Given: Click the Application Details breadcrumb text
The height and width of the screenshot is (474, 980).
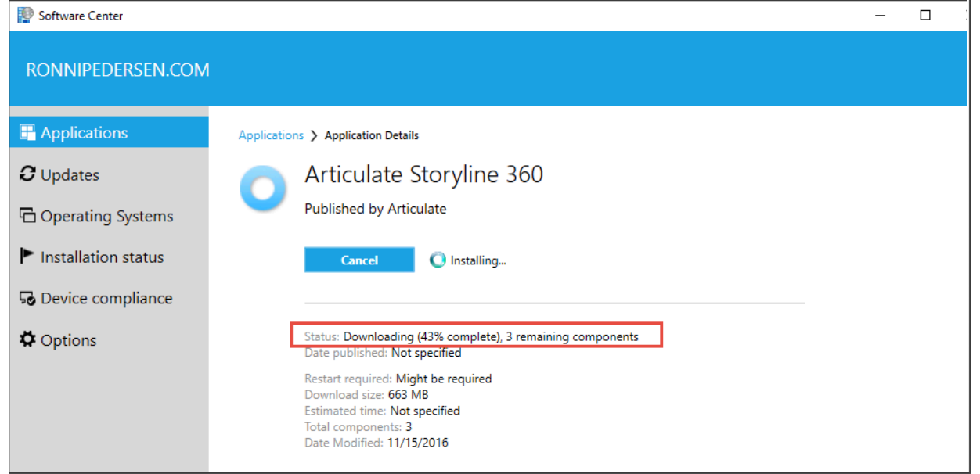Looking at the screenshot, I should tap(372, 135).
